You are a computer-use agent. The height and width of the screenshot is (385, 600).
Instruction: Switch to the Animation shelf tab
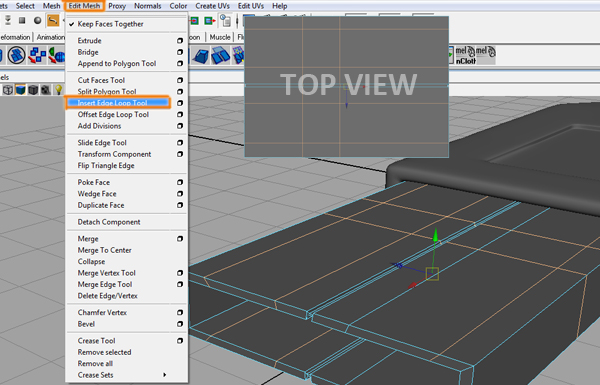tap(51, 37)
